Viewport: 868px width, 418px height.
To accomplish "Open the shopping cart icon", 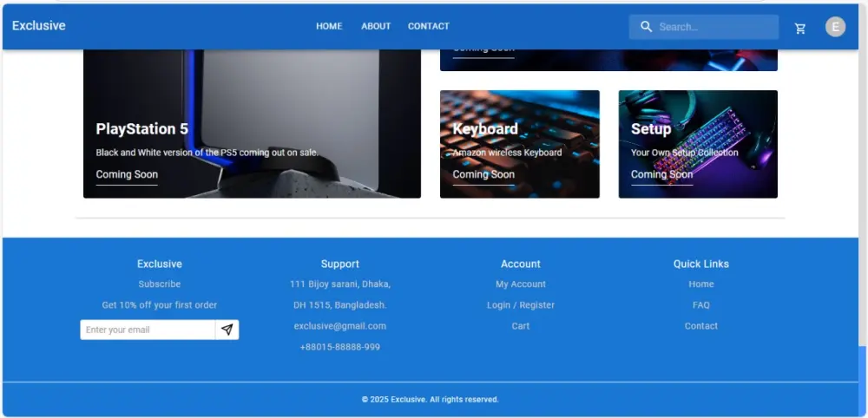I will click(x=800, y=29).
